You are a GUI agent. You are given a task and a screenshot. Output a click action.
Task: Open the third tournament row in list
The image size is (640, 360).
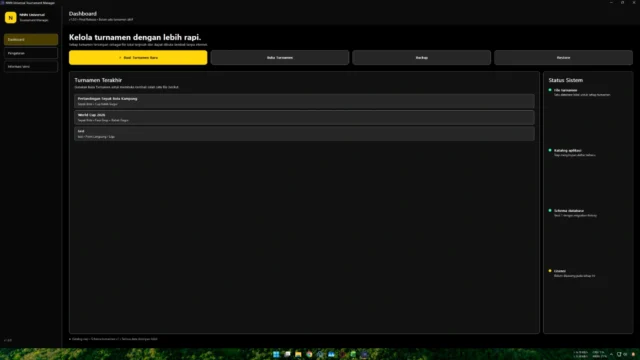(304, 134)
